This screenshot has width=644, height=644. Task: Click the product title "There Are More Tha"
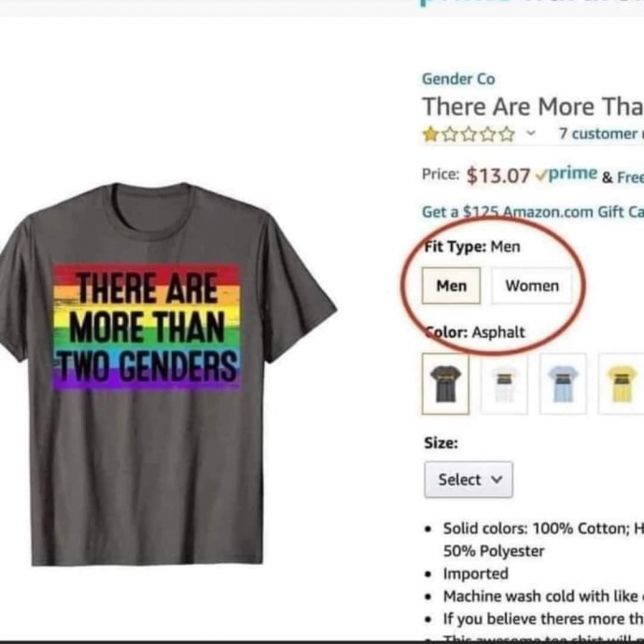(x=532, y=106)
